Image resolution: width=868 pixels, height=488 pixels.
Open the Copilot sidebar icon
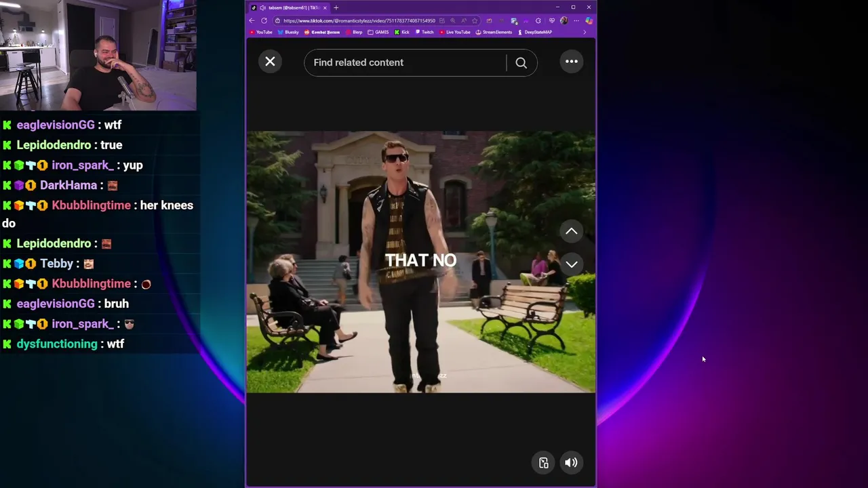pos(589,20)
